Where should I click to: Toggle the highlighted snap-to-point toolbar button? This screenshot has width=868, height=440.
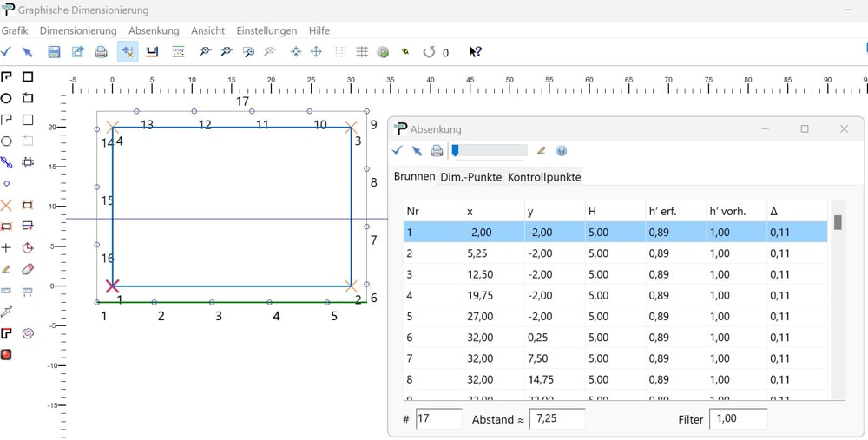click(128, 52)
